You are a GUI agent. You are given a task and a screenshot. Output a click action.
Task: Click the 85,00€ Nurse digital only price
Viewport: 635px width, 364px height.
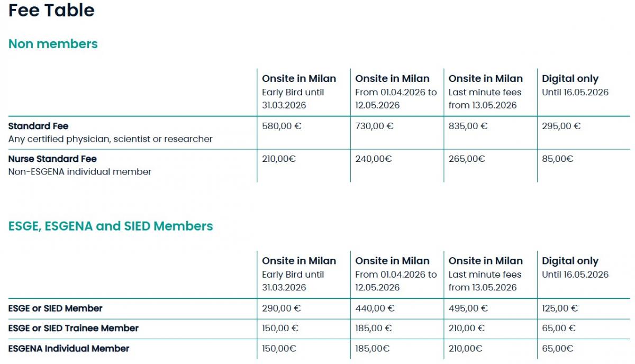coord(558,159)
